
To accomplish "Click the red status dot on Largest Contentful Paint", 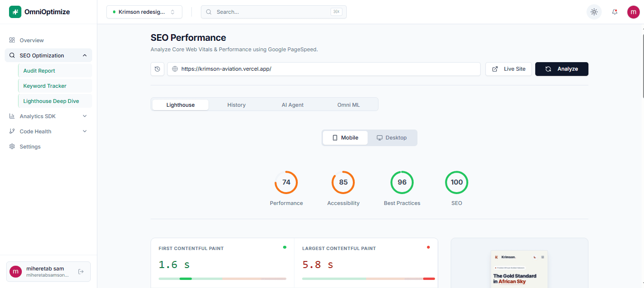I will tap(428, 247).
